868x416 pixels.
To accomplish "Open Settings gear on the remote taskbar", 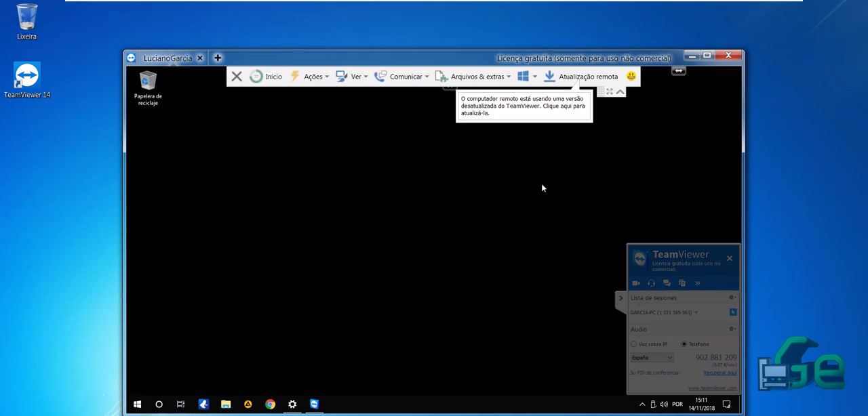I will [292, 404].
